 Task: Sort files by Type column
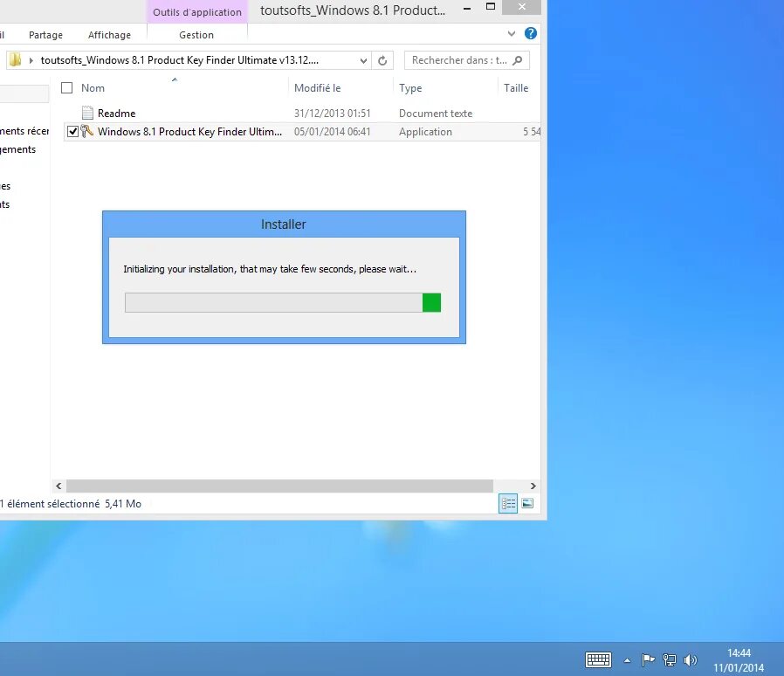tap(410, 88)
